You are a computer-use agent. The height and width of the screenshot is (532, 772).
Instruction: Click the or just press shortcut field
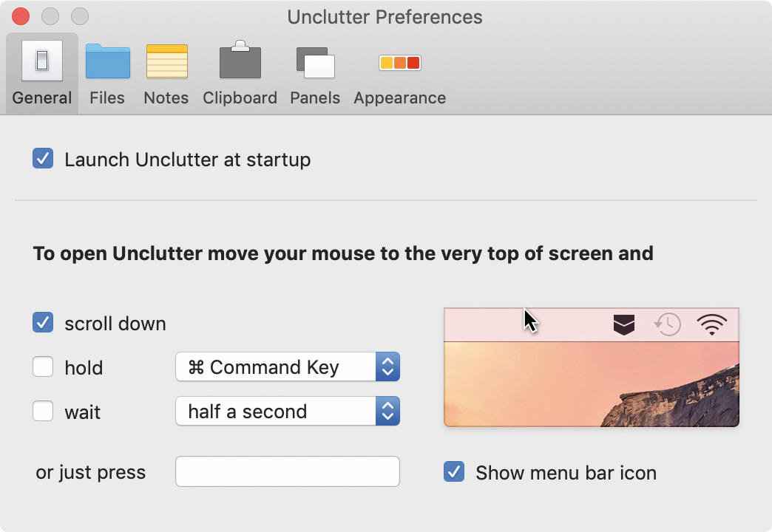click(x=288, y=471)
